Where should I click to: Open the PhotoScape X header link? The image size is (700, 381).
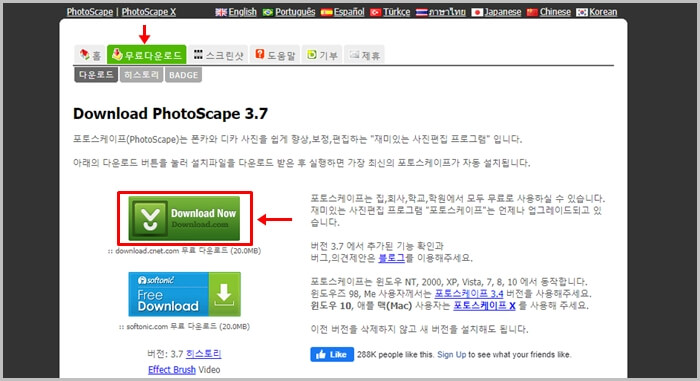pyautogui.click(x=149, y=12)
